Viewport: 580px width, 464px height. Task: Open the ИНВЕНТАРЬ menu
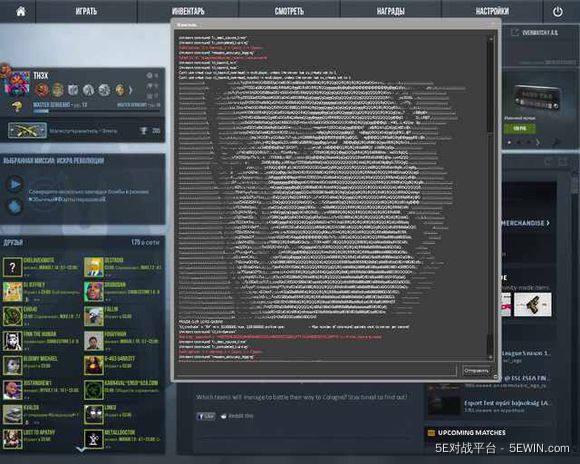click(188, 11)
